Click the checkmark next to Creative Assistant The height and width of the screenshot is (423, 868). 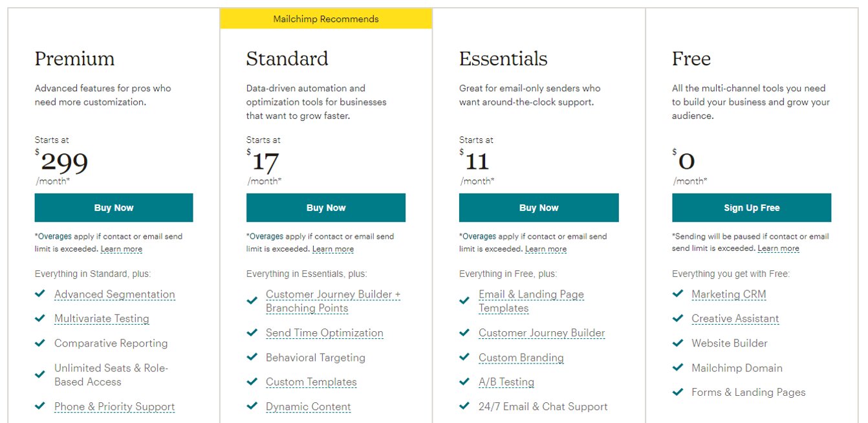pos(677,319)
